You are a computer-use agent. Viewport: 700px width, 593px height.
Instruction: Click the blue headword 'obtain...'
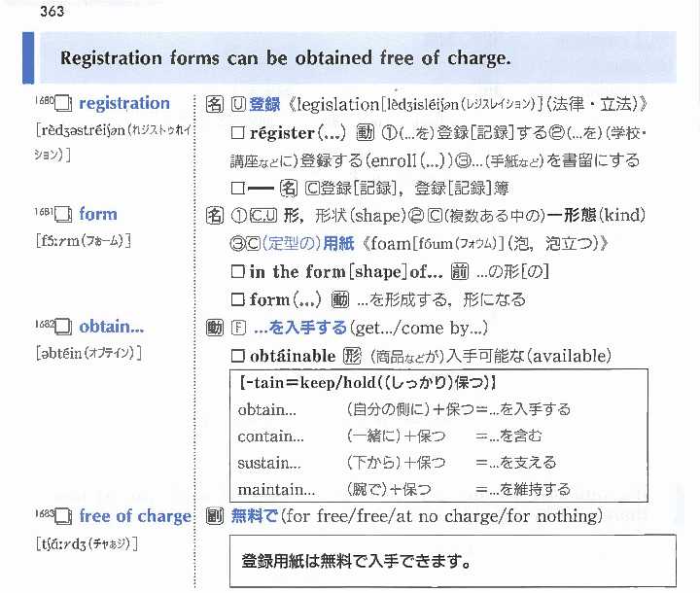[116, 327]
